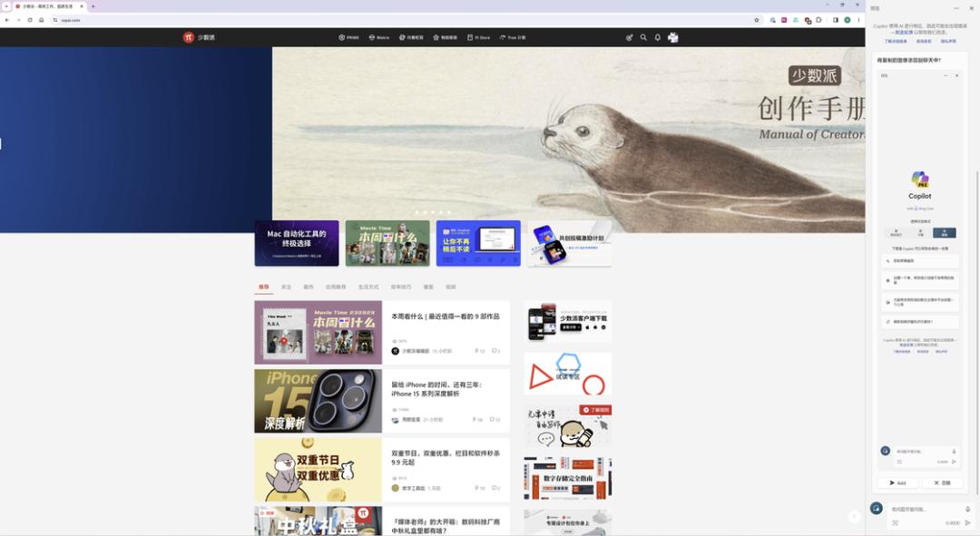980x536 pixels.
Task: Toggle the browser side panel icon
Action: point(835,20)
